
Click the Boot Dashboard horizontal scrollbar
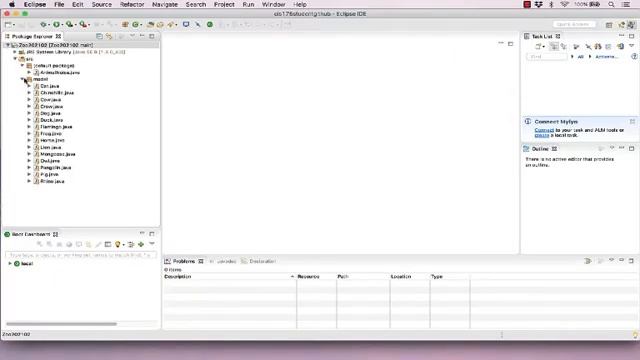pyautogui.click(x=61, y=324)
